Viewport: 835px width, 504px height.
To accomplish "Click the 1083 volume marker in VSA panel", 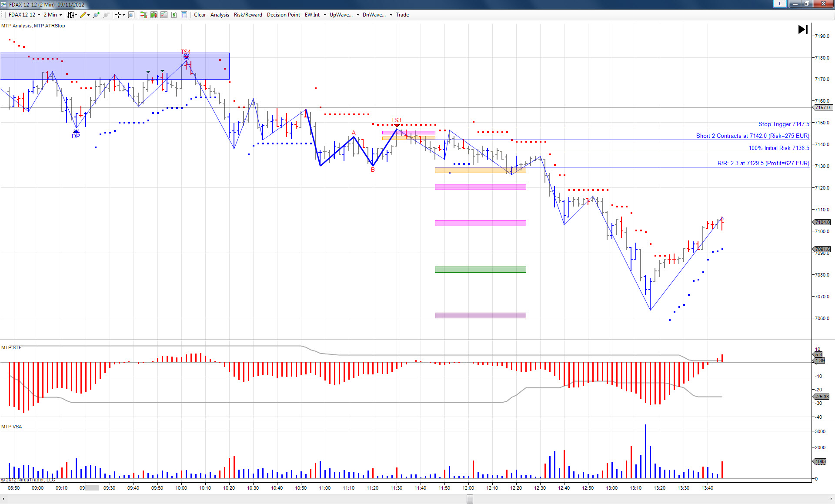I will click(x=820, y=462).
